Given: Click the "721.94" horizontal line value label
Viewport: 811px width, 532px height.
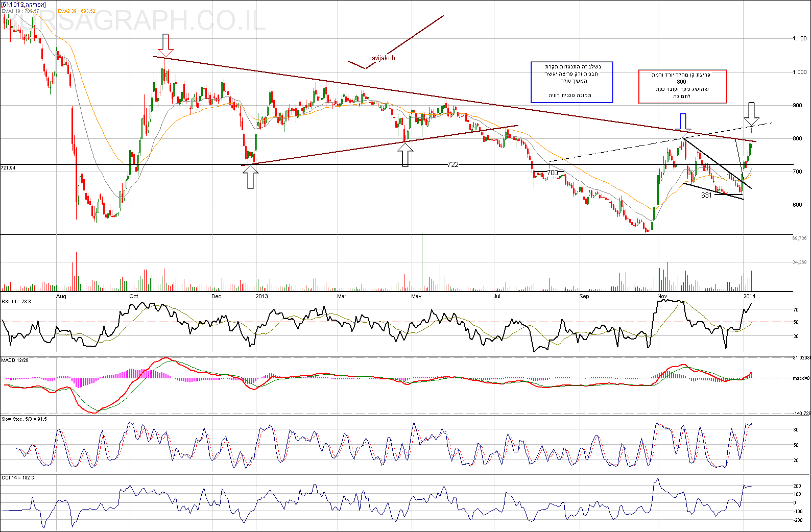Looking at the screenshot, I should (x=8, y=168).
